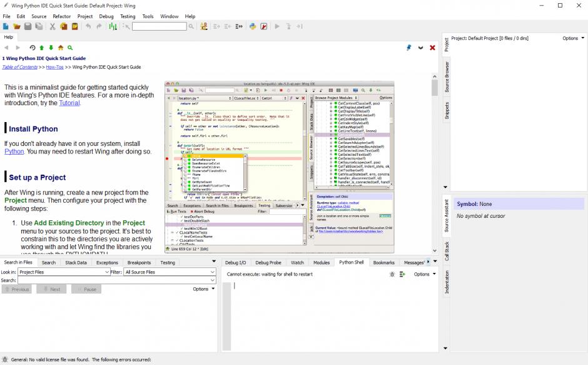The width and height of the screenshot is (588, 365).
Task: Start debugging with the play icon
Action: click(277, 26)
